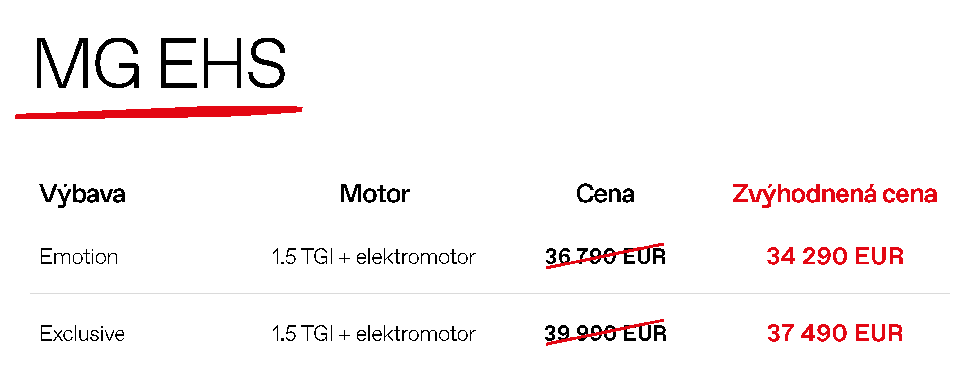
Task: Click the word elektromotor in the Emotion row
Action: [x=416, y=257]
